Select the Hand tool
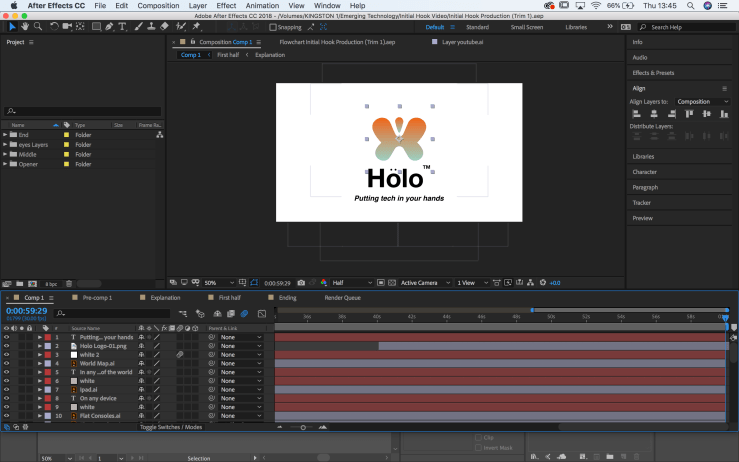This screenshot has height=462, width=739. click(25, 26)
